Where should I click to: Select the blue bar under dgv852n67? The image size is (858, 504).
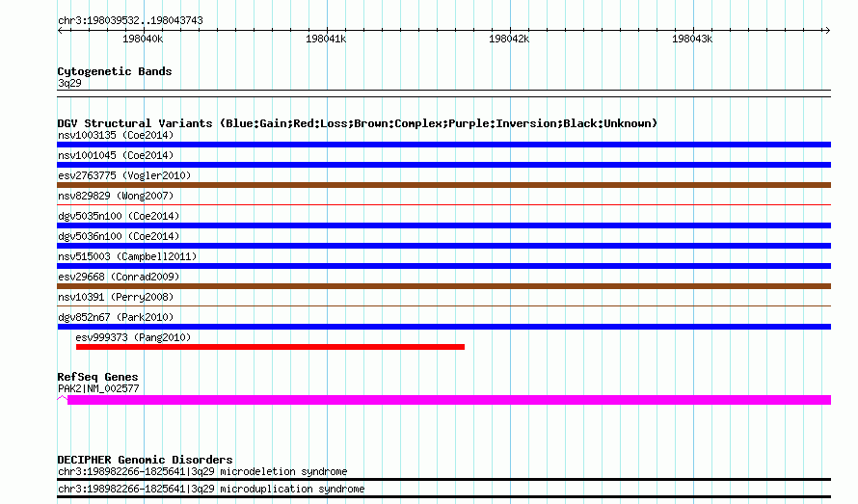coord(443,327)
